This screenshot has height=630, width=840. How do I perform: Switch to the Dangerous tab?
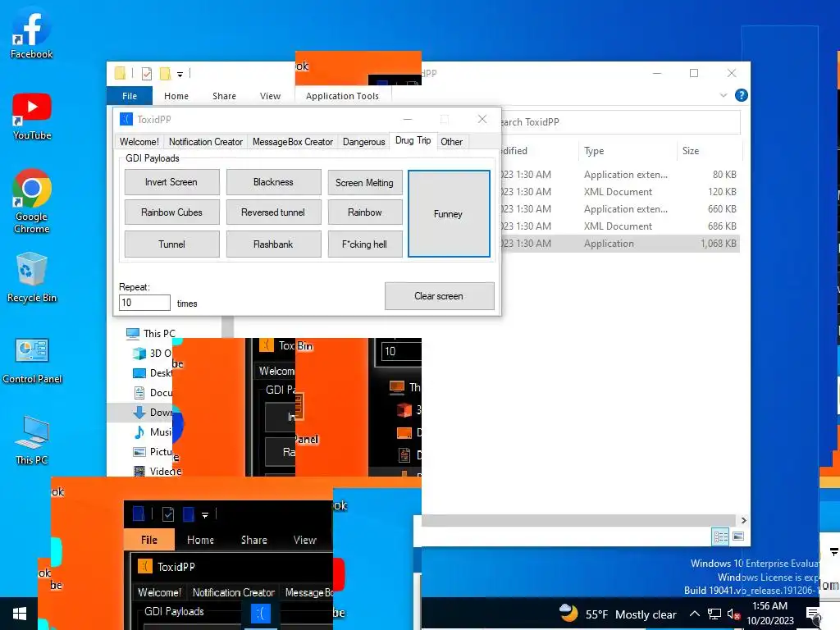363,142
